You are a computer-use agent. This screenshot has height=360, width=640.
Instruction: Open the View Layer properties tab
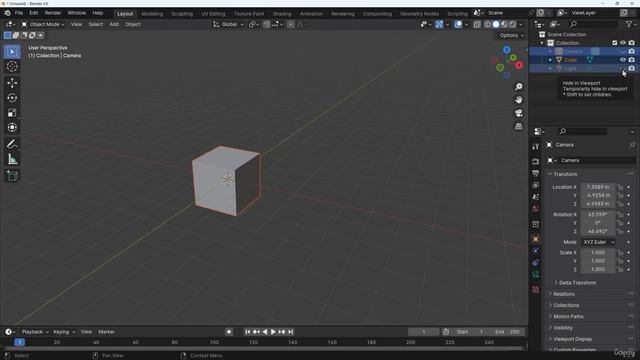536,185
